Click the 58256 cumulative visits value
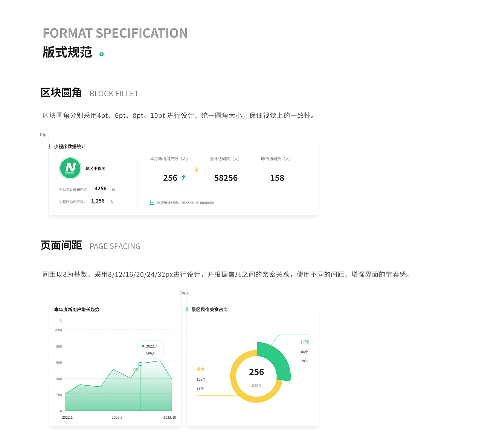482x448 pixels. (226, 178)
